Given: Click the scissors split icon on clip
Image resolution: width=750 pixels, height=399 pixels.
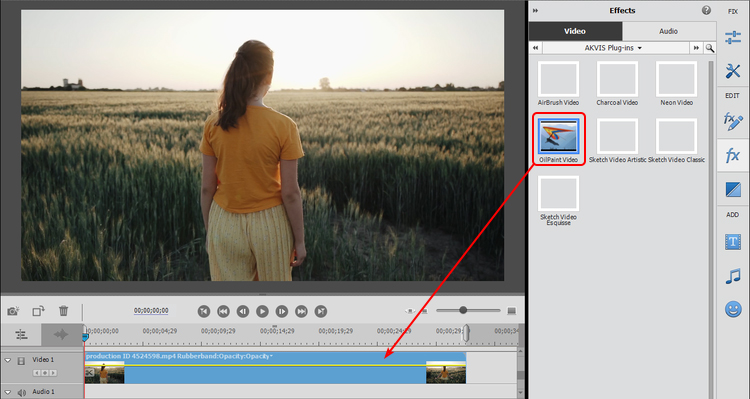Looking at the screenshot, I should 89,373.
